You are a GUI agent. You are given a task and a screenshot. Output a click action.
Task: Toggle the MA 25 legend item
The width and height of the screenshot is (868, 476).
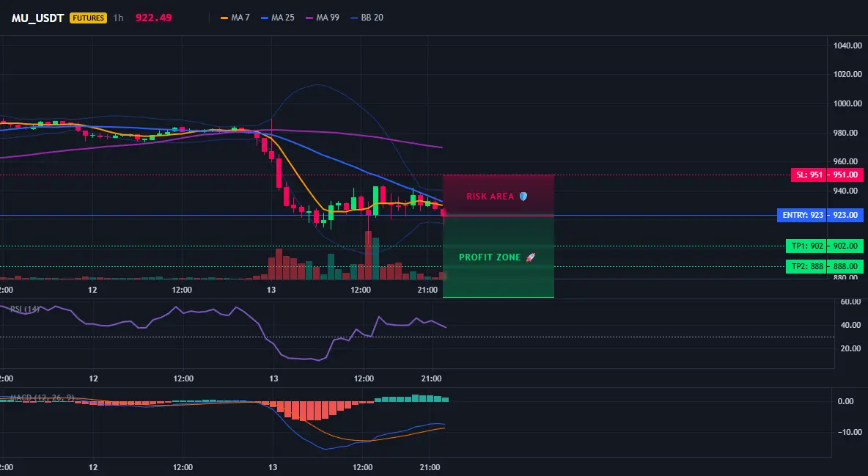coord(278,18)
